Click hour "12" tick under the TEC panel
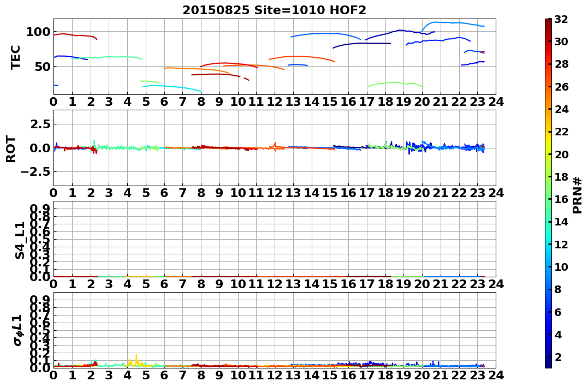The height and width of the screenshot is (387, 588). (x=275, y=102)
